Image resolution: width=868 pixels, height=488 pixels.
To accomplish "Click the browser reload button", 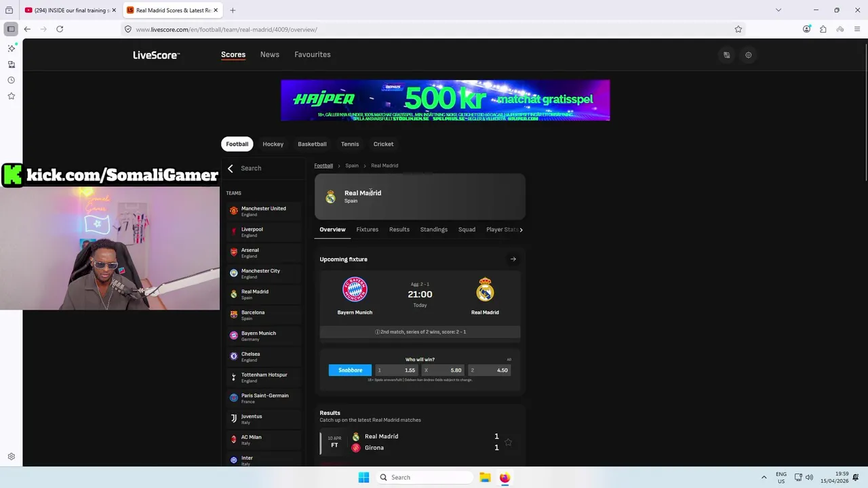I will click(x=60, y=29).
